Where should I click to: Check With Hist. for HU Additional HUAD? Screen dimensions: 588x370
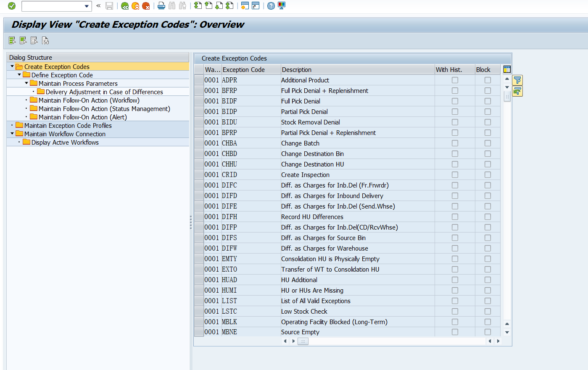click(455, 280)
